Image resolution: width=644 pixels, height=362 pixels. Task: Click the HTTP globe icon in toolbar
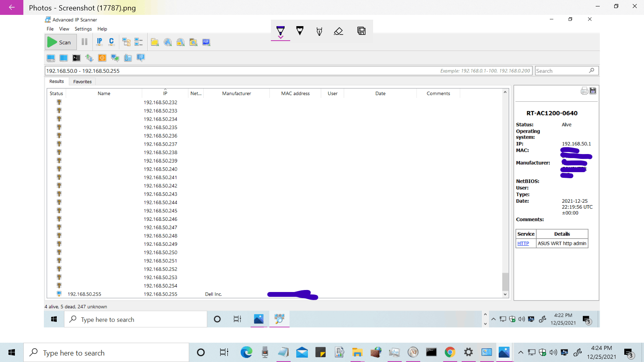[168, 42]
